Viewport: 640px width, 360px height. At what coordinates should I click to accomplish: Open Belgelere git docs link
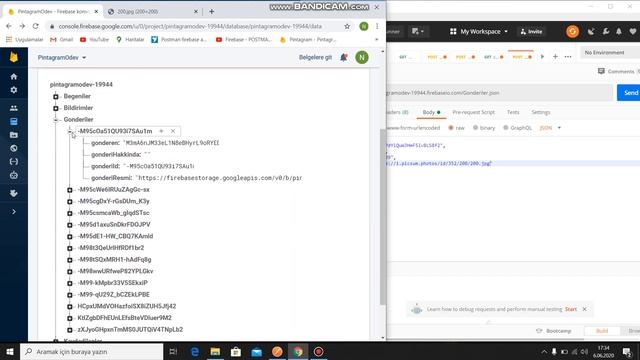(315, 58)
